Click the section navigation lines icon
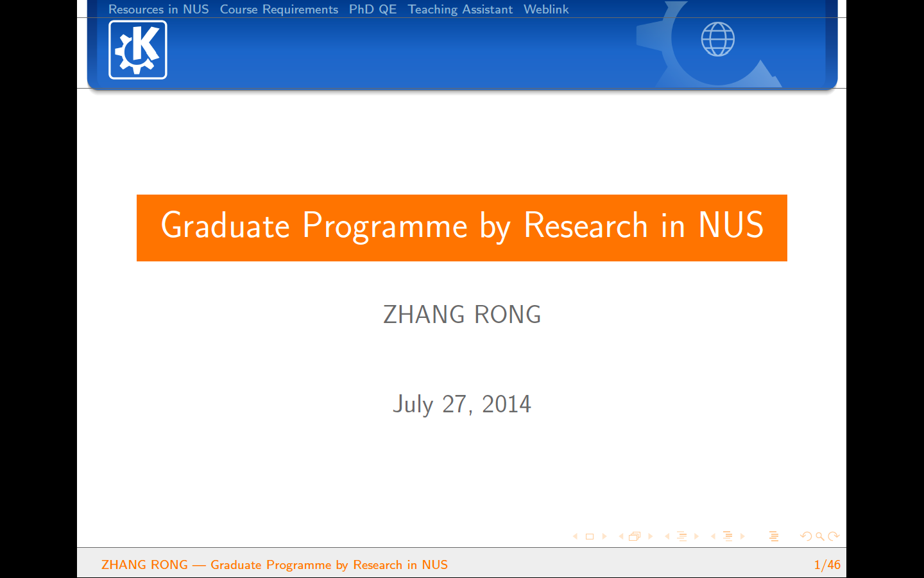 coord(728,536)
